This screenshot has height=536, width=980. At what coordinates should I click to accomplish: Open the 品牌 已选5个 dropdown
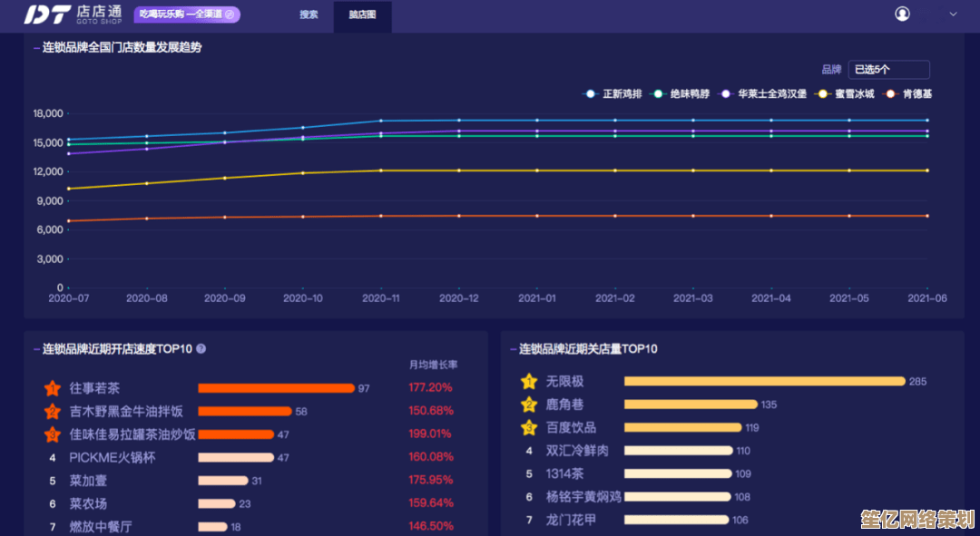888,69
